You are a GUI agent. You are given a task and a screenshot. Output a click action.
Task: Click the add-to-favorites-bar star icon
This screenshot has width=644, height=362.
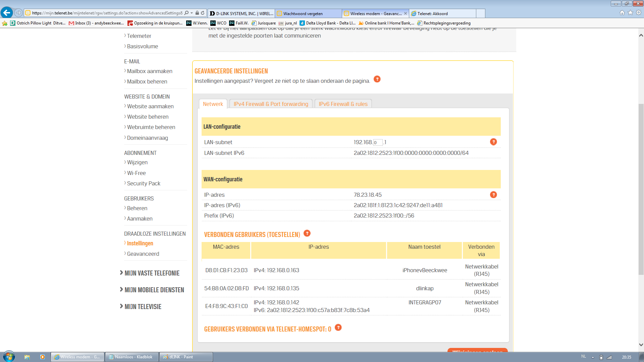(5, 23)
